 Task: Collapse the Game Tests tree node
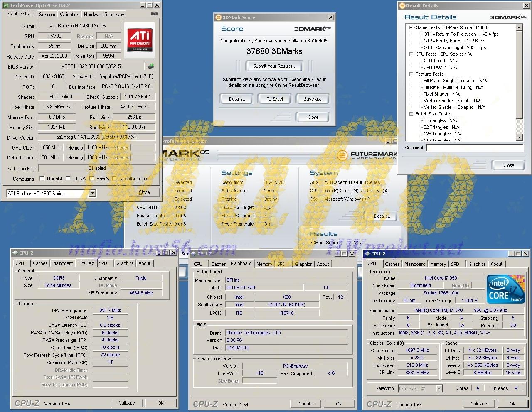click(x=411, y=27)
